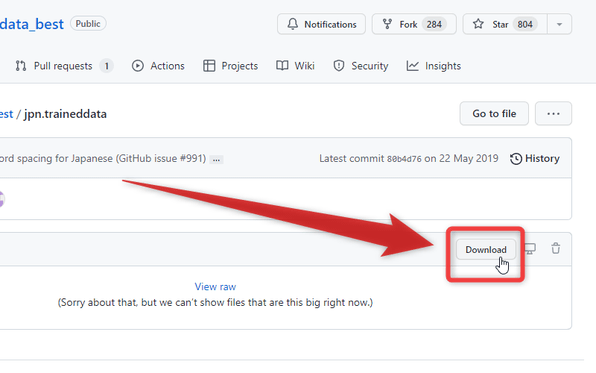The height and width of the screenshot is (373, 596).
Task: Click the GitHub issue #991 commit message
Action: [103, 158]
